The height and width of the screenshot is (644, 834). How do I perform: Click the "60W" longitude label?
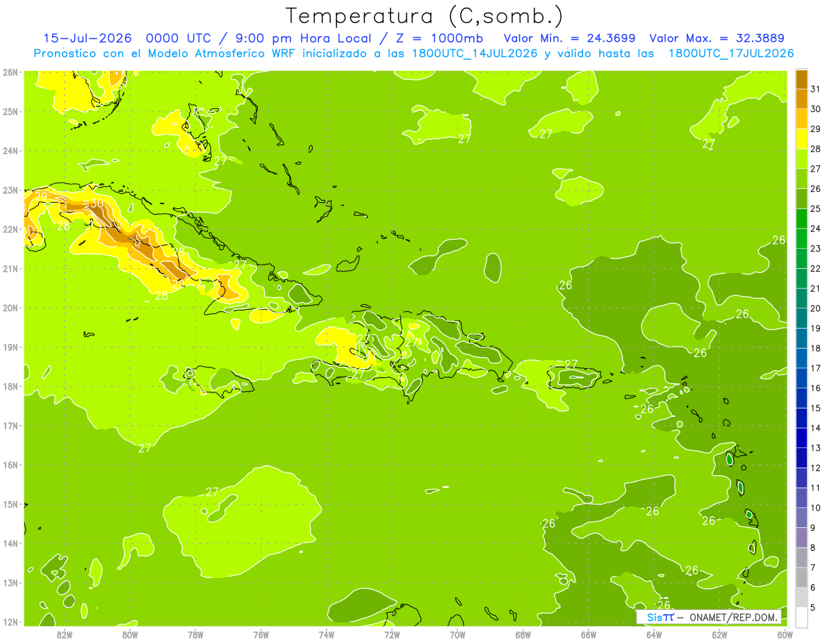click(x=785, y=634)
